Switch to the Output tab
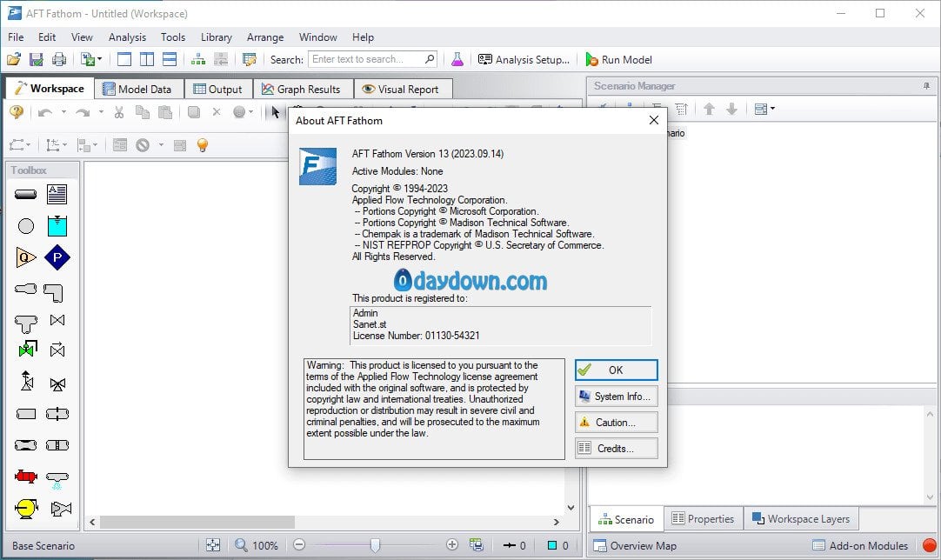Viewport: 941px width, 560px height. (x=218, y=90)
